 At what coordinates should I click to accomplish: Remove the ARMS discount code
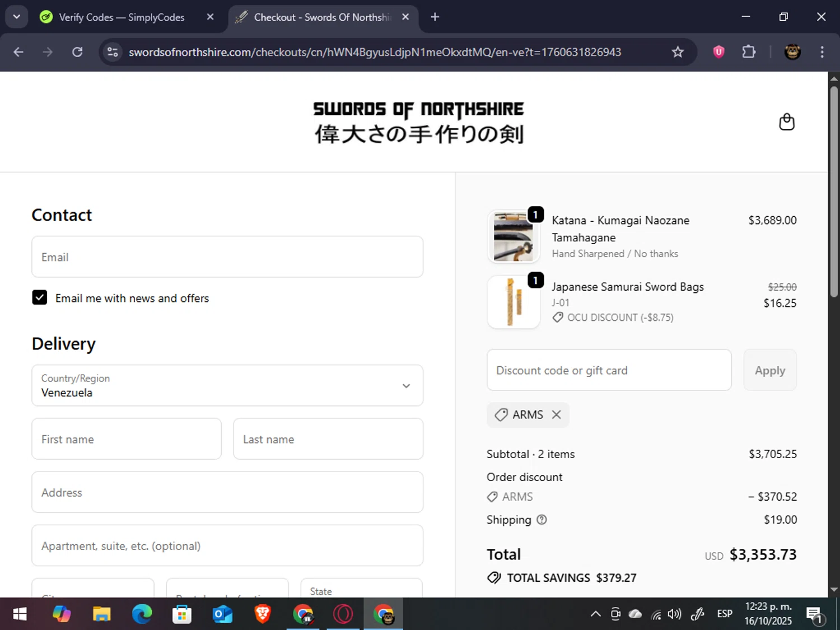(556, 414)
